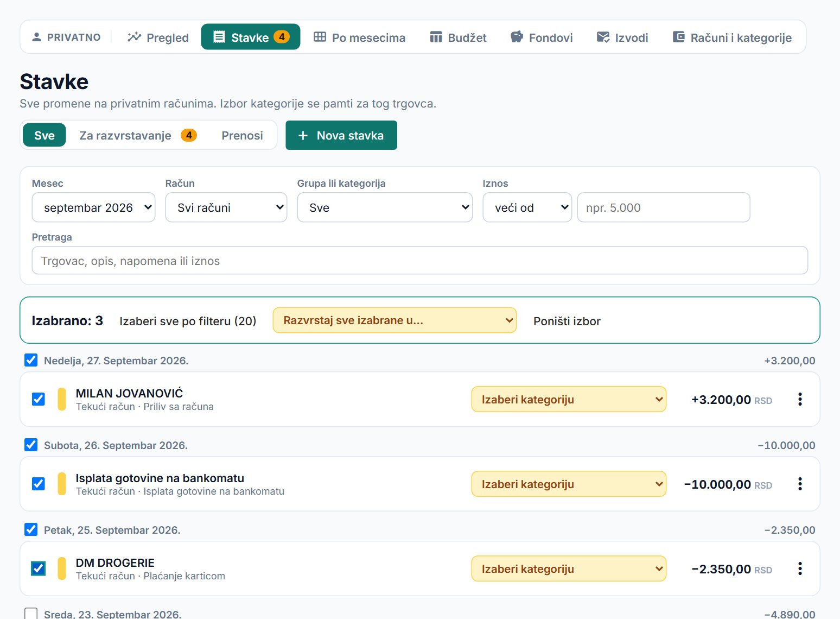Image resolution: width=840 pixels, height=619 pixels.
Task: Click the 4 badge beside Za razvrstavanje
Action: click(x=188, y=135)
